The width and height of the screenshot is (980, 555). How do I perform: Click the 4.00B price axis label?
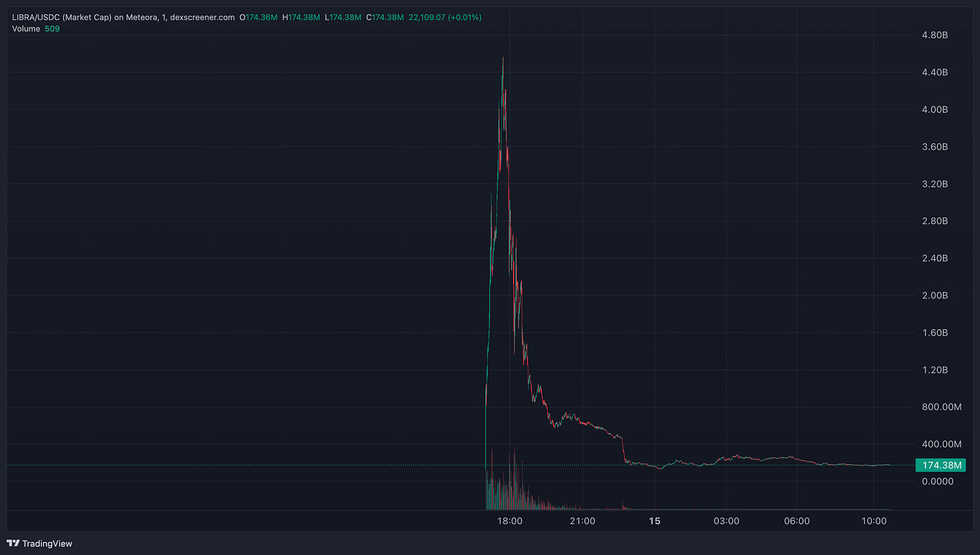pyautogui.click(x=936, y=109)
